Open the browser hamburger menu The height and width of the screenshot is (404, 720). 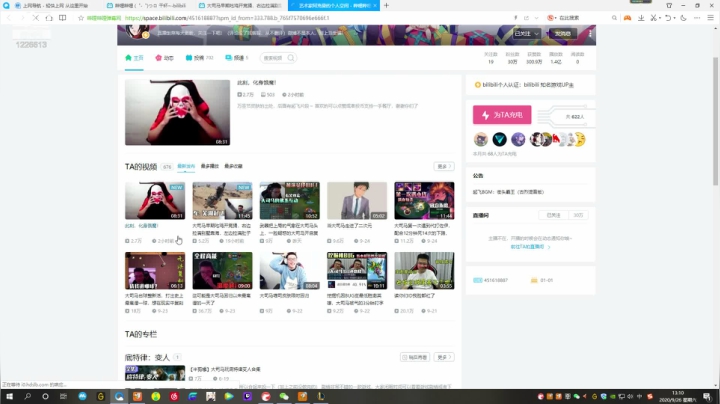pos(710,18)
